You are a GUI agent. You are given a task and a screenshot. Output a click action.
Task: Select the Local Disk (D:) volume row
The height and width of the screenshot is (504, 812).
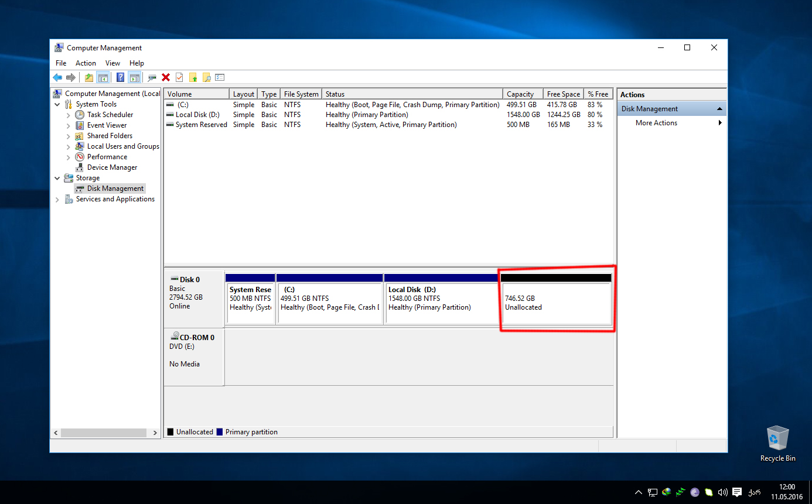tap(388, 115)
